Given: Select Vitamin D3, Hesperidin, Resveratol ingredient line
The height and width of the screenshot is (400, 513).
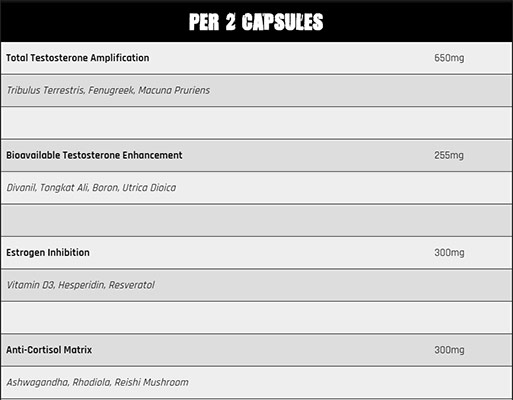Looking at the screenshot, I should coord(81,285).
